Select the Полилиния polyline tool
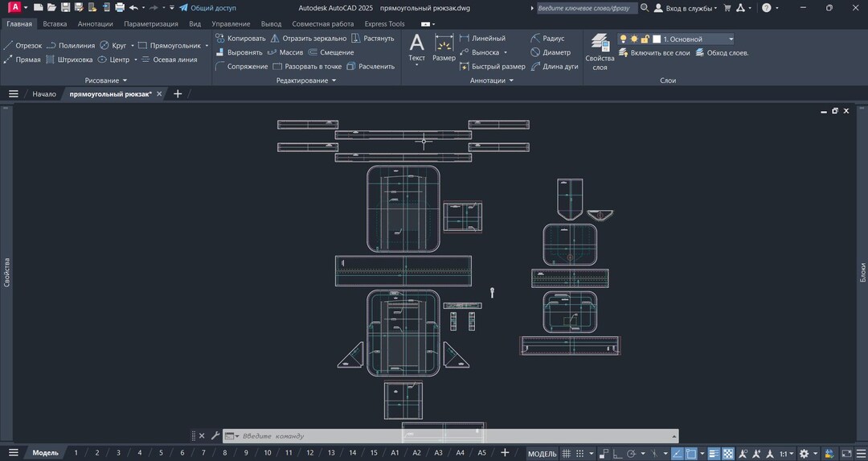This screenshot has height=461, width=868. point(71,45)
